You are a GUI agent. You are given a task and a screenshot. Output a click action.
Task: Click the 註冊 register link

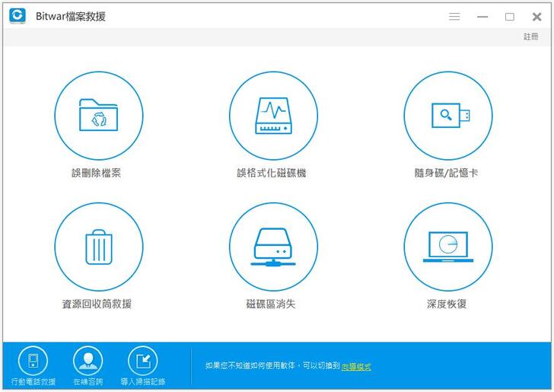(x=530, y=37)
